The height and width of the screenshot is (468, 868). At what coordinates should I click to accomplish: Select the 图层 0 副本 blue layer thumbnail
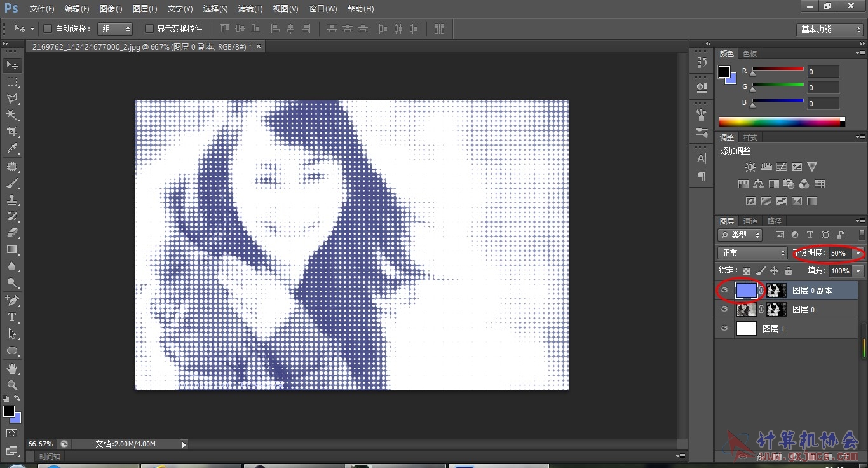[x=747, y=291]
